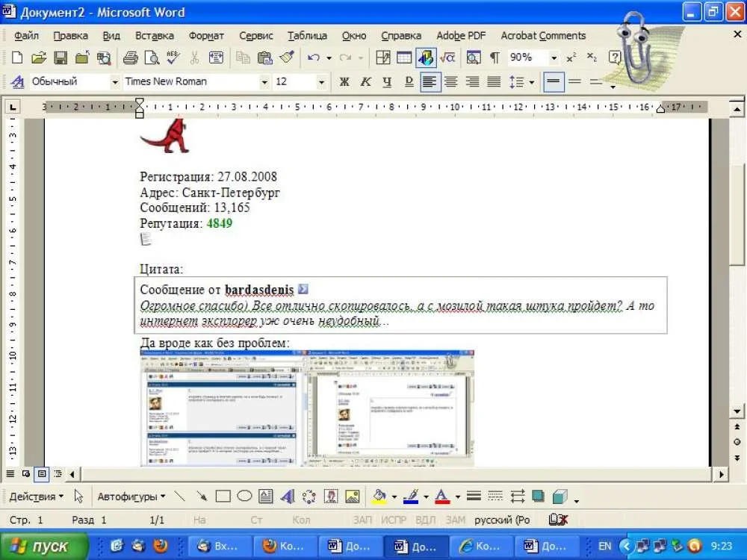Image resolution: width=747 pixels, height=560 pixels.
Task: Click the green reputation value 4849
Action: (x=219, y=223)
